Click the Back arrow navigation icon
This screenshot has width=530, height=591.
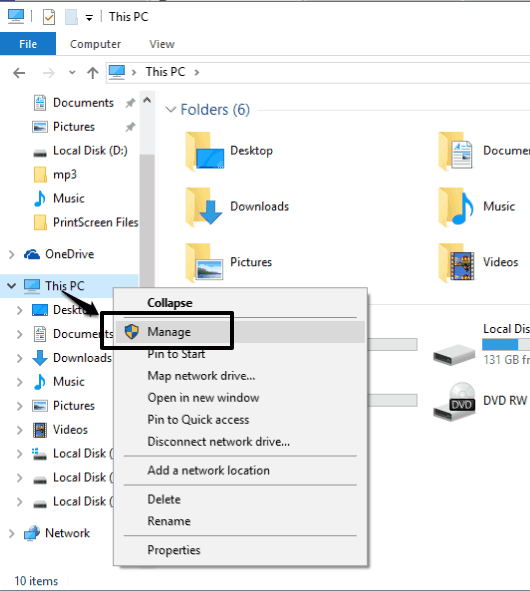click(19, 72)
